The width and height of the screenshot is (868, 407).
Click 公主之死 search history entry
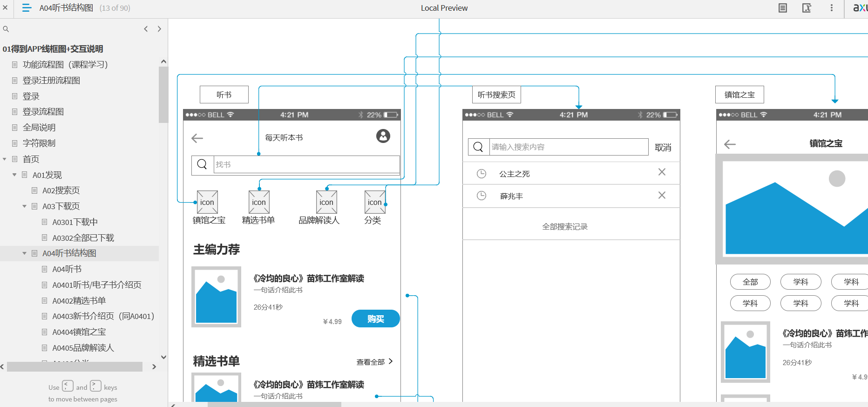515,174
